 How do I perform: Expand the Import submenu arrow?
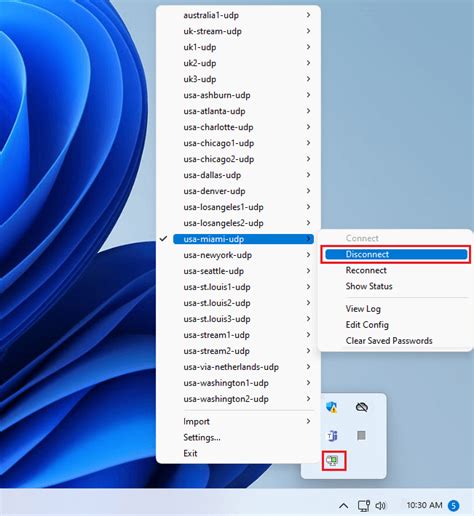[x=308, y=421]
